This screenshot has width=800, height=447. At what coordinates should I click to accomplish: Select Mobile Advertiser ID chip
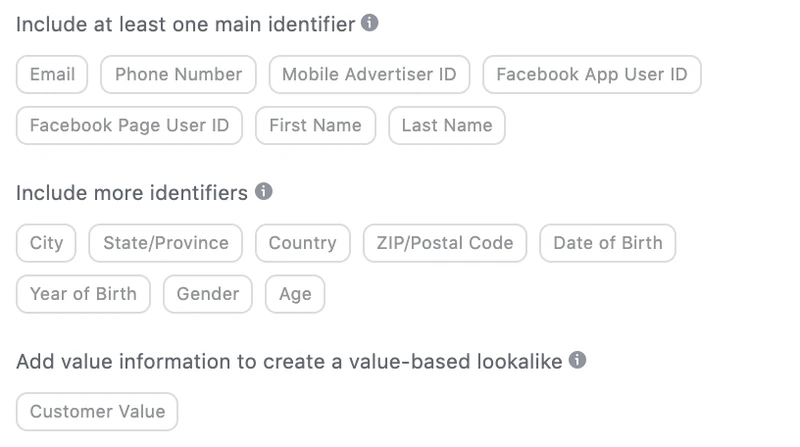pyautogui.click(x=369, y=74)
